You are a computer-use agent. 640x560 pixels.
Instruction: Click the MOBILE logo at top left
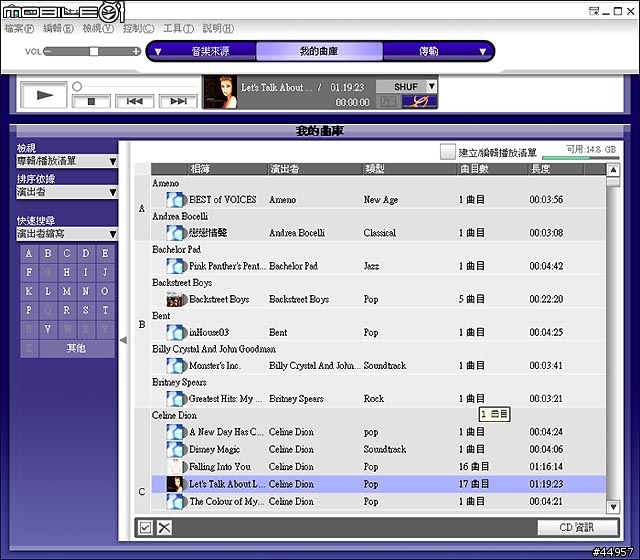tap(63, 12)
